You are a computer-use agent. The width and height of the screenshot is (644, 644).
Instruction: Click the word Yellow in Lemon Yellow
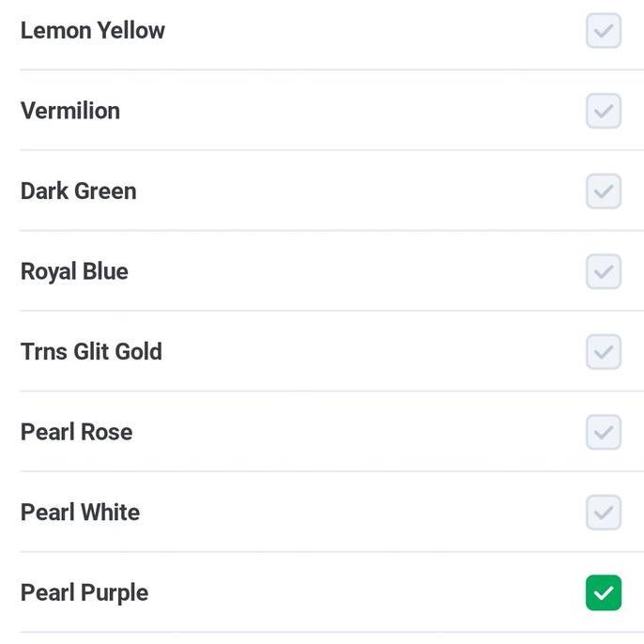click(130, 31)
